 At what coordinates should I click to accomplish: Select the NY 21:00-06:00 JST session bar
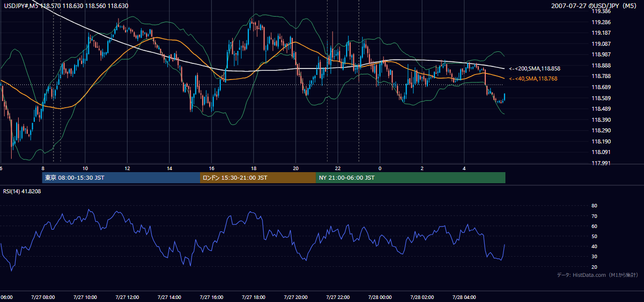click(411, 178)
